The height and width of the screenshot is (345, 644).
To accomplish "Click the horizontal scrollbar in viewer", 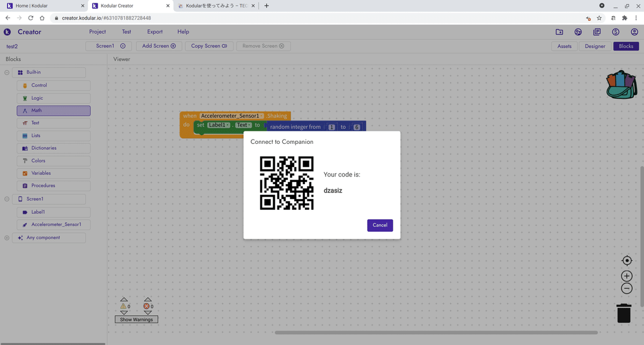I will click(x=437, y=332).
